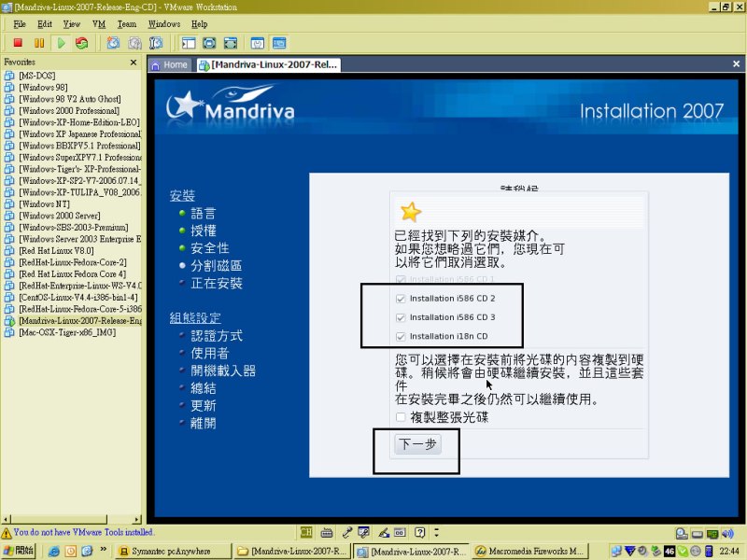Click the Windows 開始 Start button
Image resolution: width=747 pixels, height=560 pixels.
point(18,551)
